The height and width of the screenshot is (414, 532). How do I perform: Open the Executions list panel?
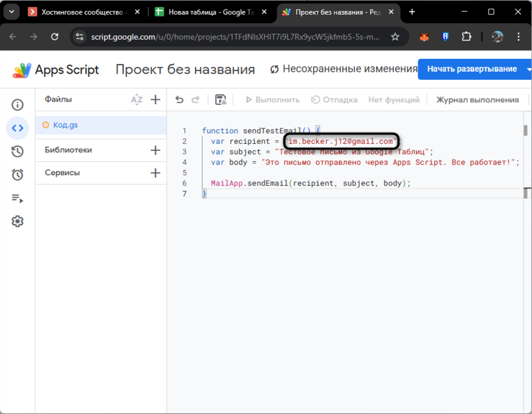(17, 198)
